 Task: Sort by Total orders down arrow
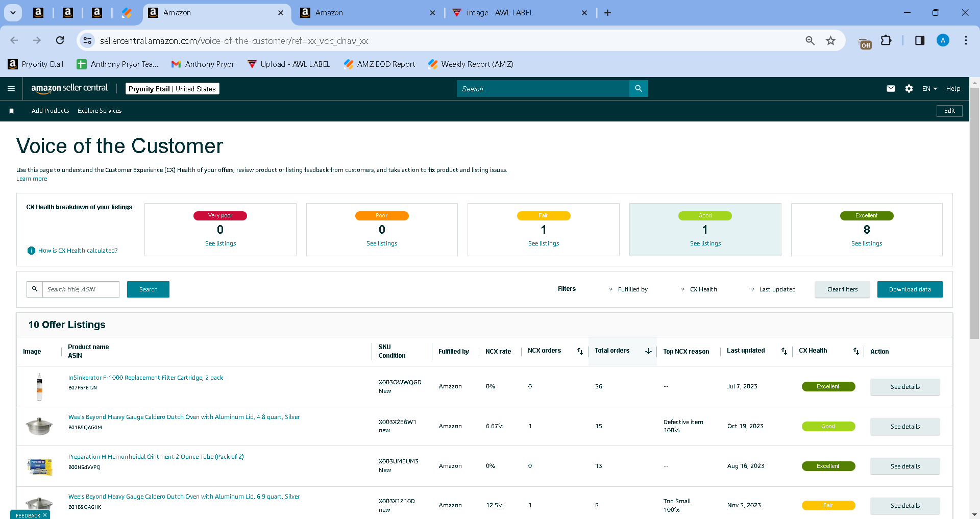pyautogui.click(x=648, y=351)
